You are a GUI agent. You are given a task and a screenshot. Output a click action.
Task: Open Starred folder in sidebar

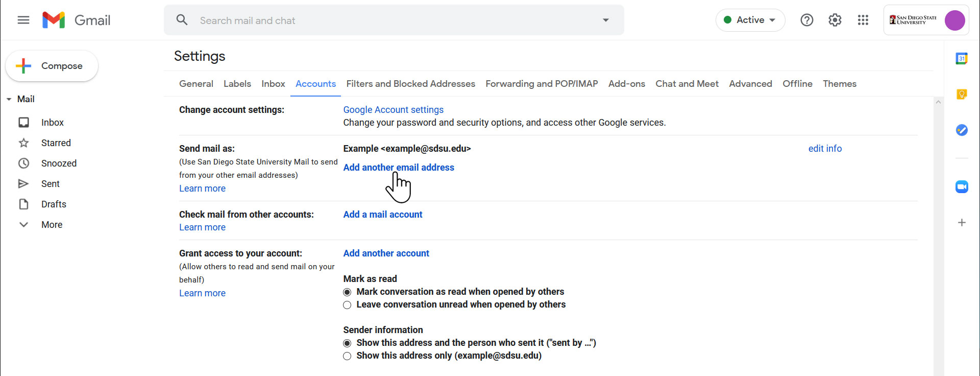[x=56, y=143]
